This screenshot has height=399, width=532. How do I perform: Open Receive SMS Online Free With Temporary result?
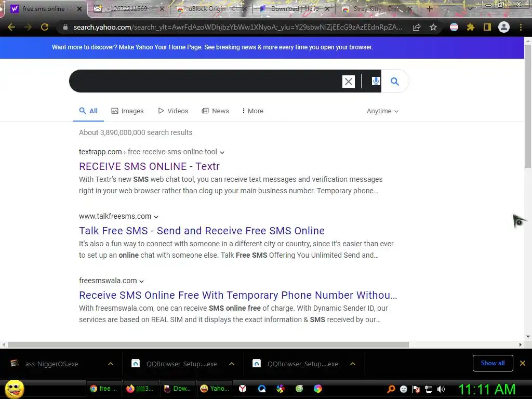tap(238, 295)
